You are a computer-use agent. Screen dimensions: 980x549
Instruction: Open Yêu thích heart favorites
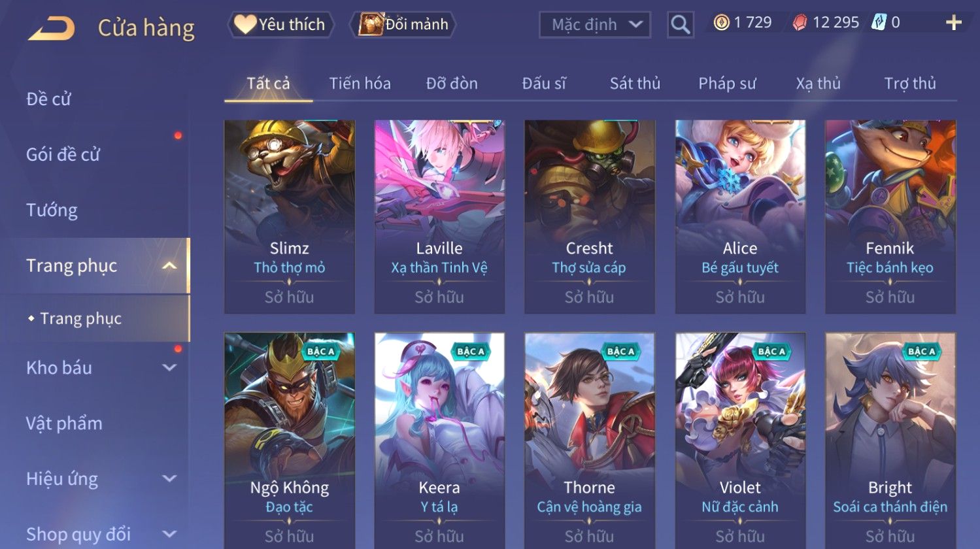point(280,25)
